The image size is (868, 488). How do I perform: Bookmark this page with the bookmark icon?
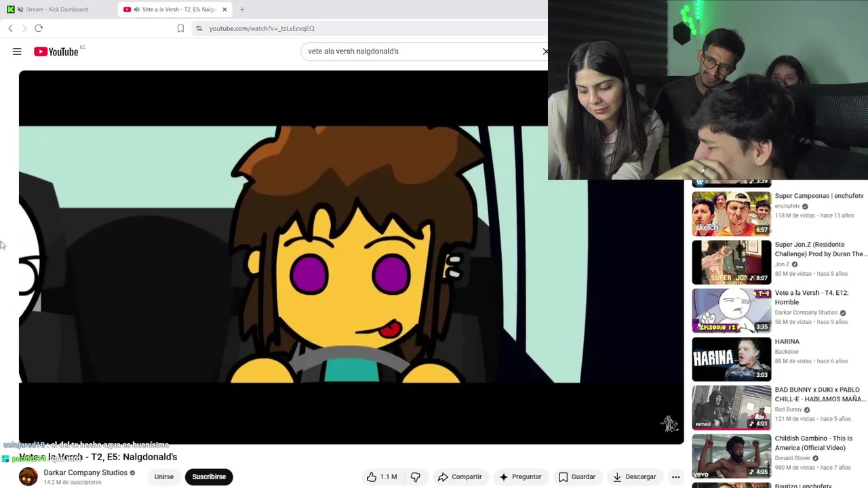pyautogui.click(x=180, y=28)
